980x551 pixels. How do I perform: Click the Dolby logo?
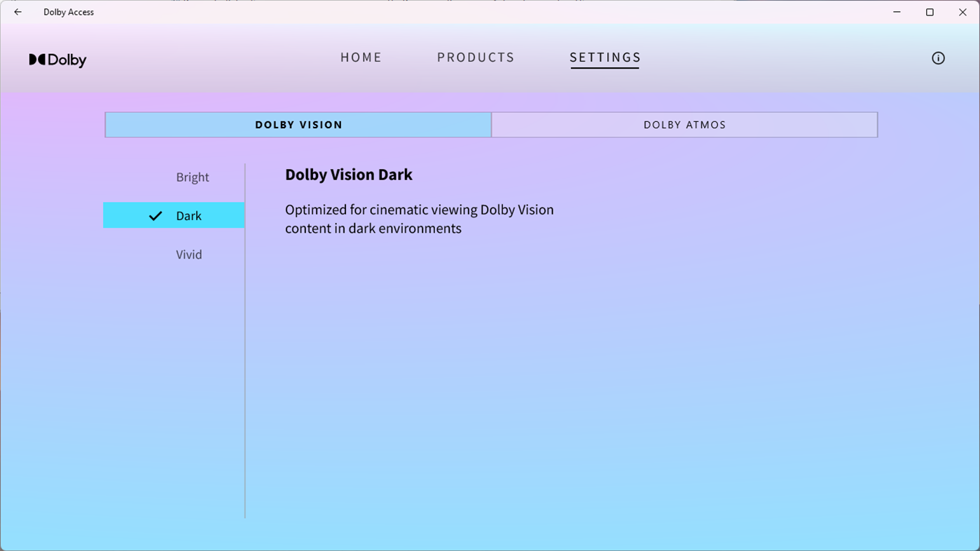[58, 60]
